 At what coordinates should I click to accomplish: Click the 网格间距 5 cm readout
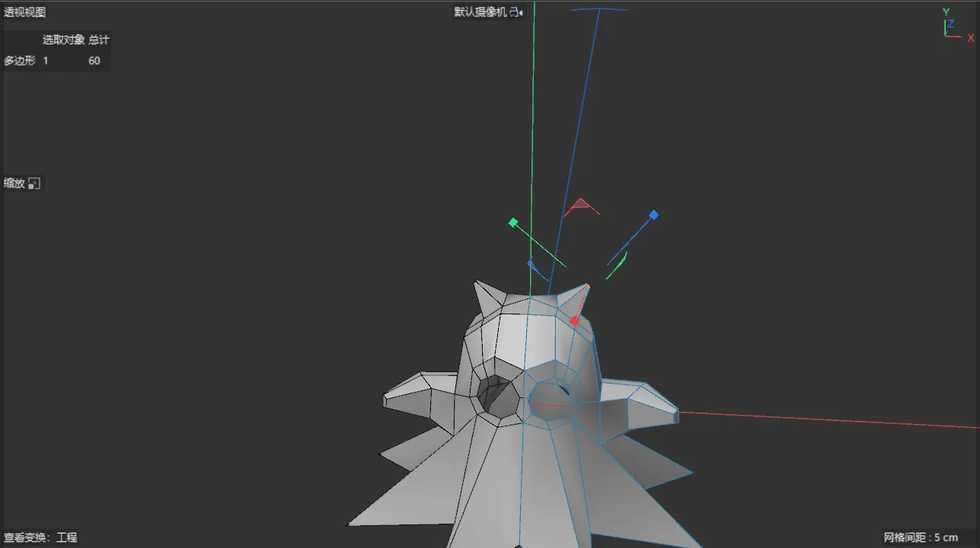tap(921, 537)
